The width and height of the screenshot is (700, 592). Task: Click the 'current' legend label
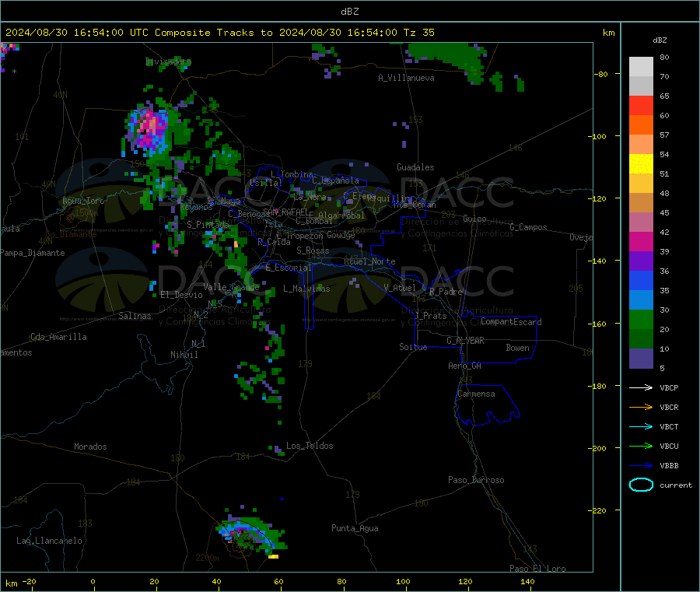click(x=676, y=485)
